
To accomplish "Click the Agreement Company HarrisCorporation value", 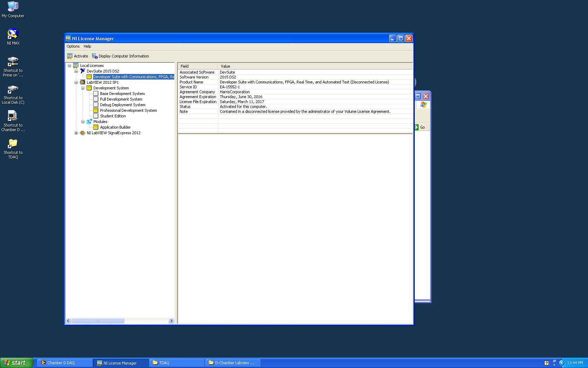I will pos(235,92).
